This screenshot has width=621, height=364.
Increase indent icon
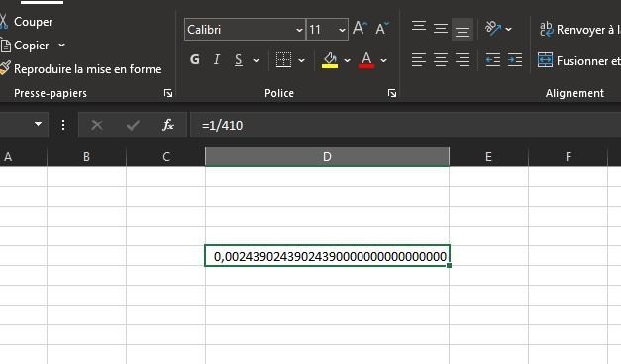pyautogui.click(x=515, y=60)
